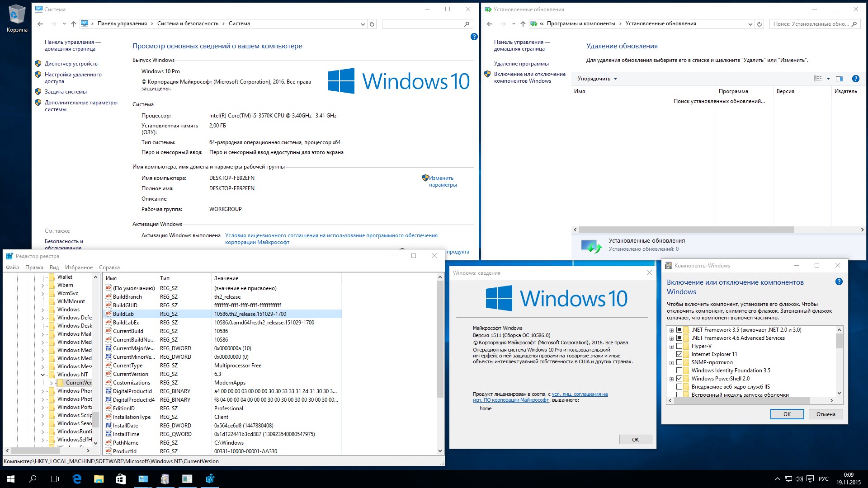Expand the Wbem registry key
Screen dimensions: 868x488
coord(43,285)
